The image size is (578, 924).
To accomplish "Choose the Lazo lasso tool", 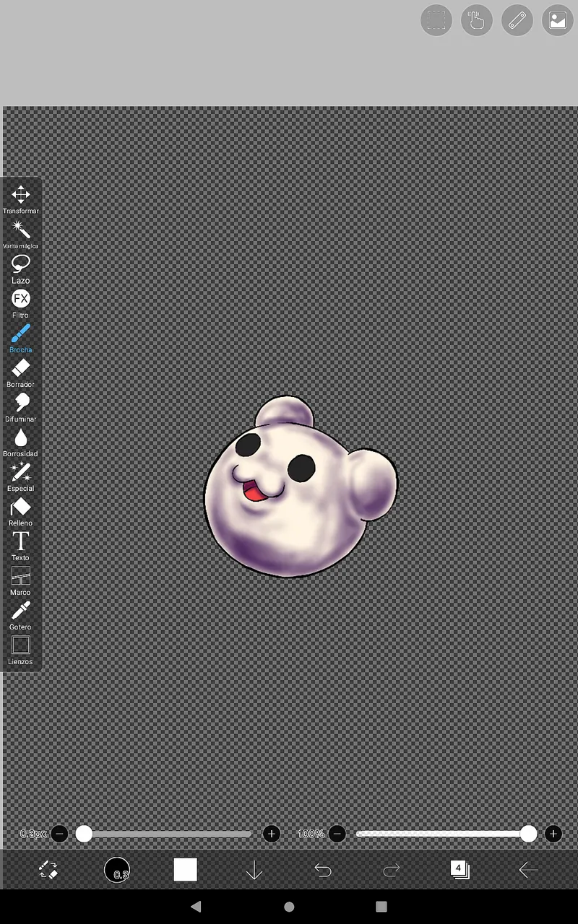I will tap(20, 269).
